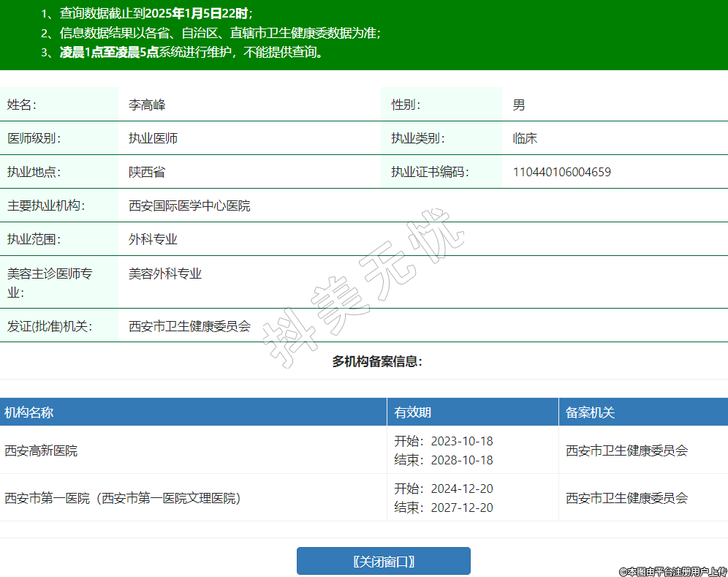728x577 pixels.
Task: Click the 备案机关 column header
Action: [591, 412]
